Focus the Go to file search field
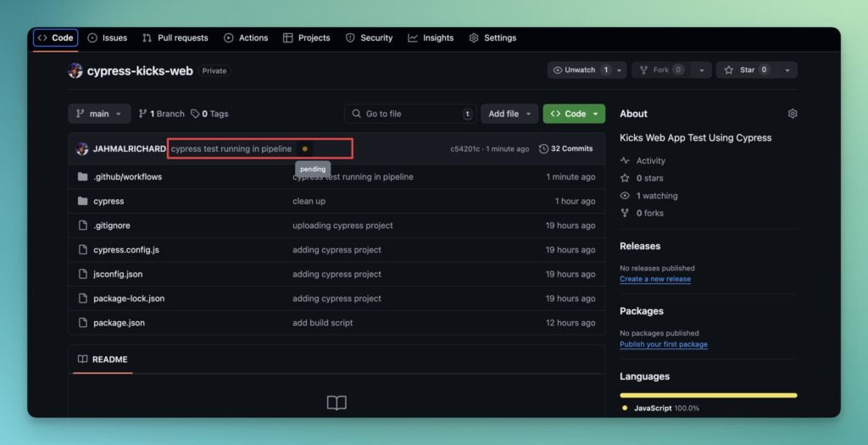 (410, 114)
